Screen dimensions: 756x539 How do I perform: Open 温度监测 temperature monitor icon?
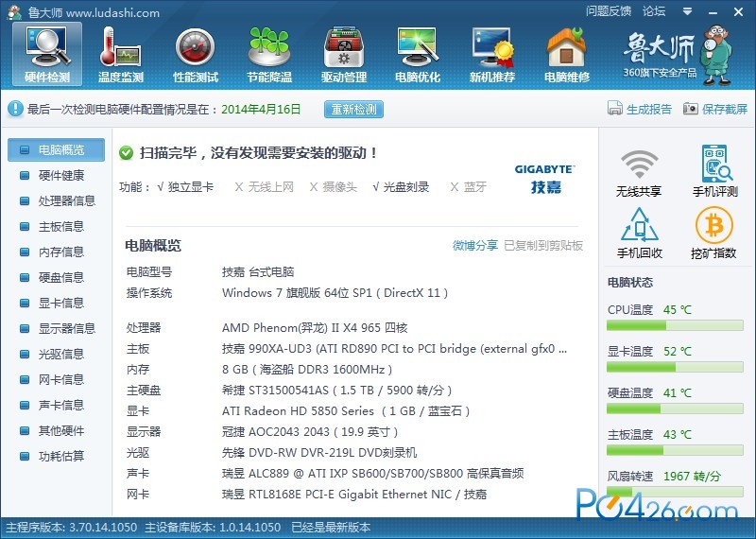coord(121,54)
